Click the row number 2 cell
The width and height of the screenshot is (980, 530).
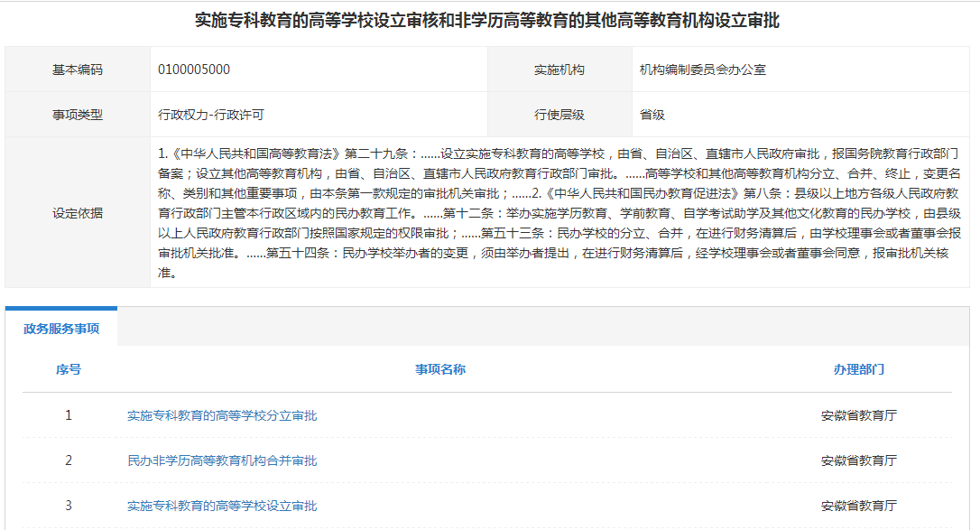click(69, 461)
